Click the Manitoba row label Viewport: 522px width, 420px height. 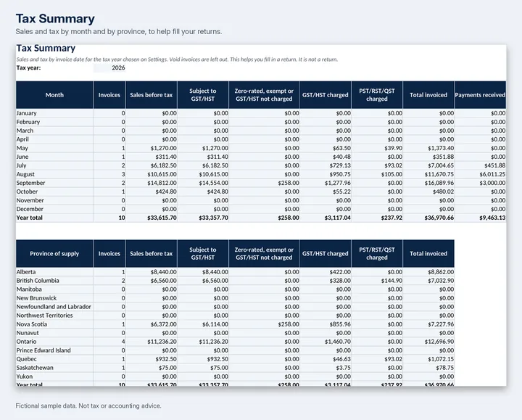pos(29,289)
